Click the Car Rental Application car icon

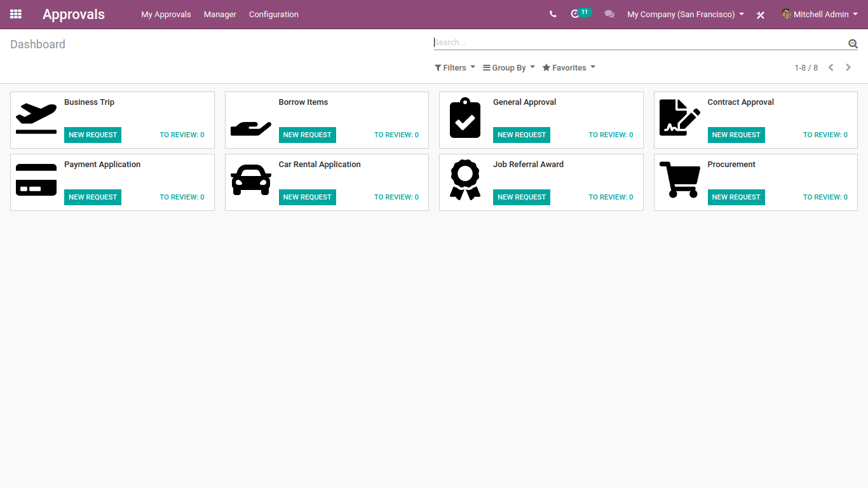pos(251,180)
